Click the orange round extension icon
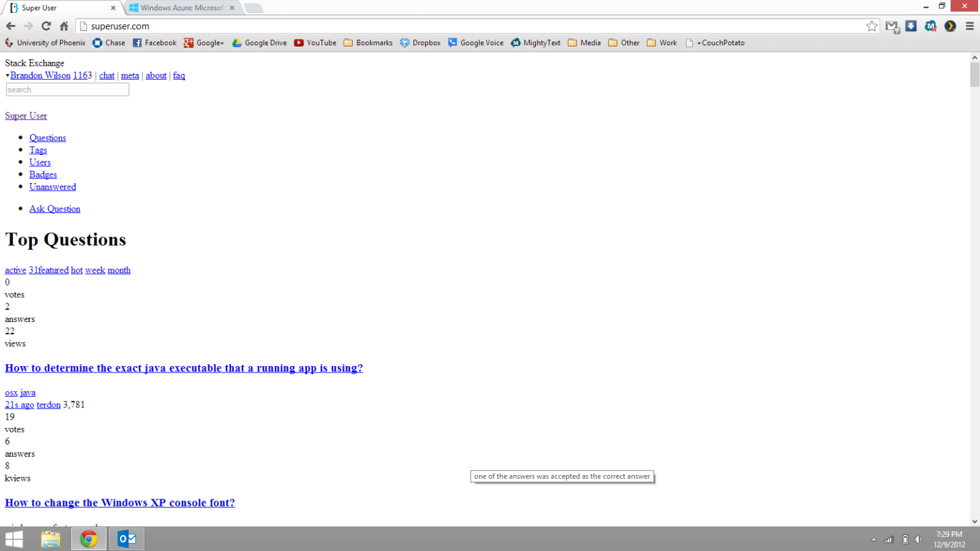Viewport: 980px width, 551px height. pyautogui.click(x=950, y=26)
